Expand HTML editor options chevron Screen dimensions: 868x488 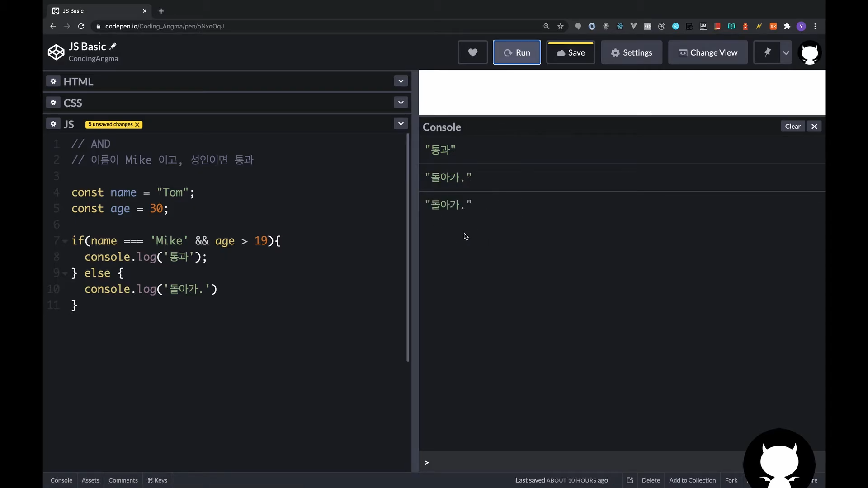coord(401,81)
